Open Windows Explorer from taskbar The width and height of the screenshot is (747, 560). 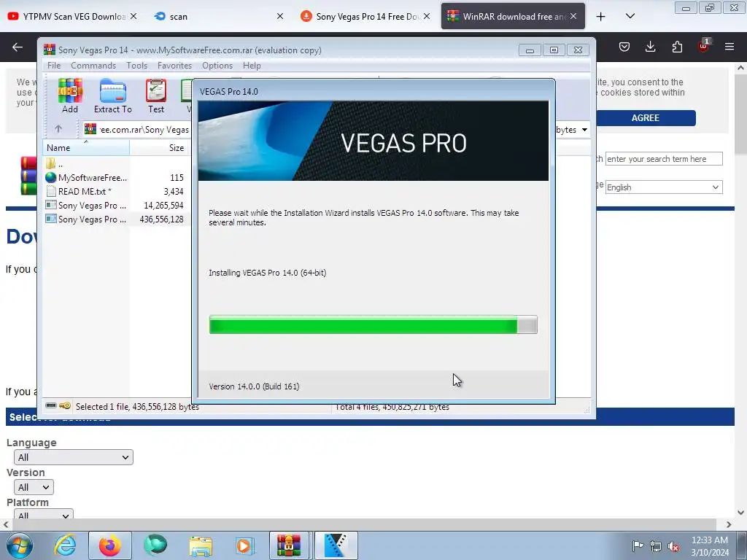(201, 545)
